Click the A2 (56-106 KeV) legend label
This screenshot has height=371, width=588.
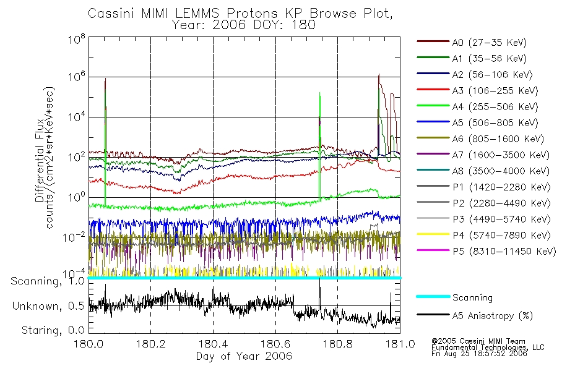[x=493, y=75]
